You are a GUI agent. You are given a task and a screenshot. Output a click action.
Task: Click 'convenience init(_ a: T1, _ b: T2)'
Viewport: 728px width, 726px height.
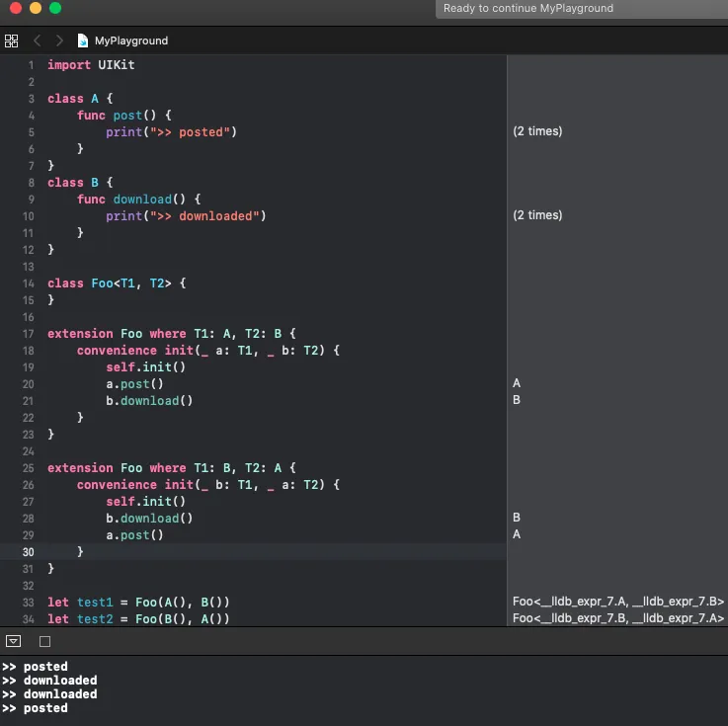tap(201, 351)
